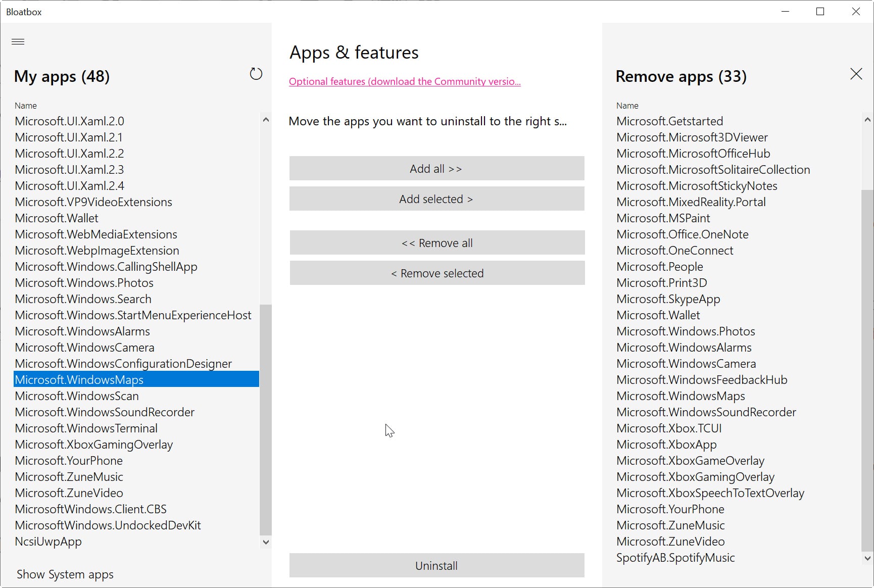This screenshot has width=874, height=588.
Task: Select Microsoft.MicrosoftStickyNotes entry
Action: [x=738, y=186]
